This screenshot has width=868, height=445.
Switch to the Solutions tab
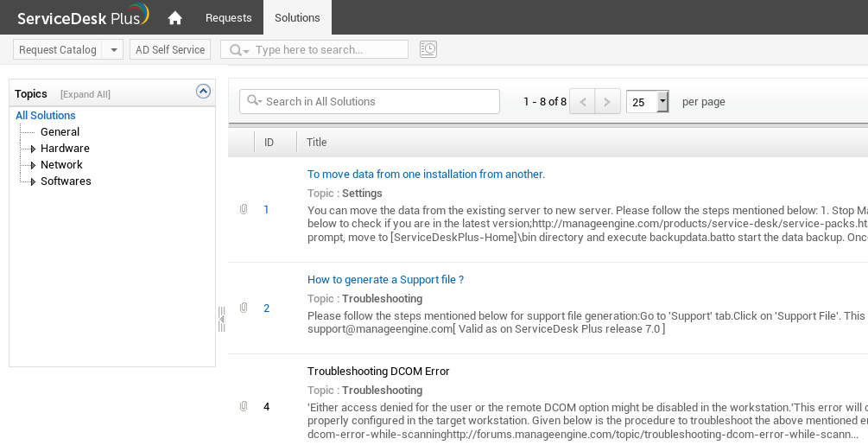click(297, 17)
